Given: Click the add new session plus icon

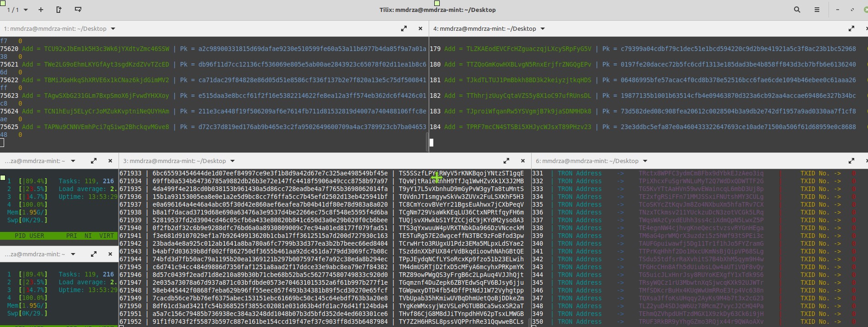Looking at the screenshot, I should click(x=41, y=10).
